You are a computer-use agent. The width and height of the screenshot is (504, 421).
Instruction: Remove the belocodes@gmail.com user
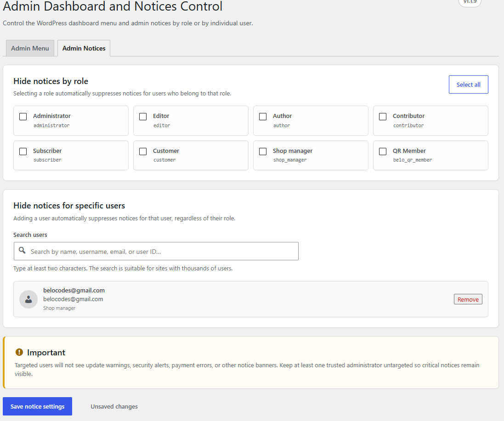coord(468,299)
